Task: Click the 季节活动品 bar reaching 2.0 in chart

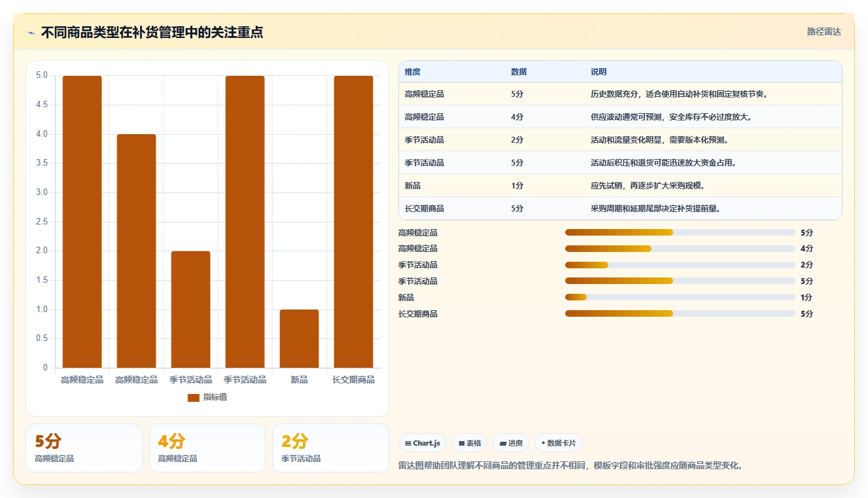Action: pyautogui.click(x=191, y=310)
